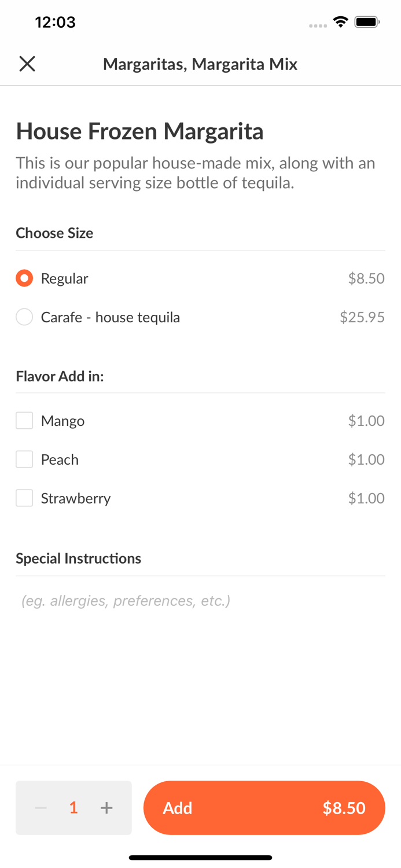Tap the plus icon to increase quantity

(x=106, y=808)
